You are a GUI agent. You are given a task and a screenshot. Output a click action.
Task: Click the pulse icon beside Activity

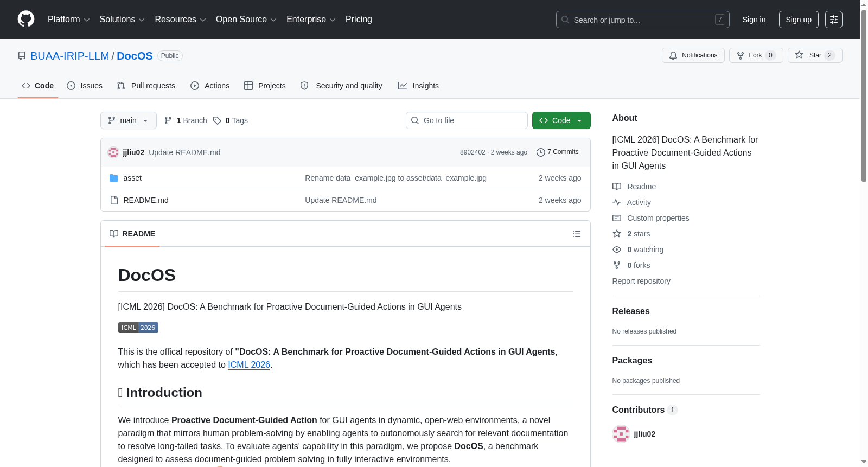coord(617,202)
